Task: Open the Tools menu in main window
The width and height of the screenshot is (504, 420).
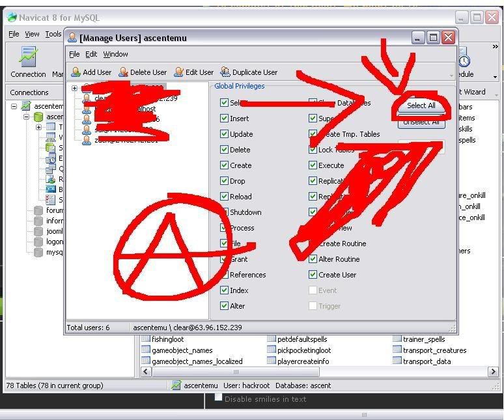Action: [x=53, y=34]
